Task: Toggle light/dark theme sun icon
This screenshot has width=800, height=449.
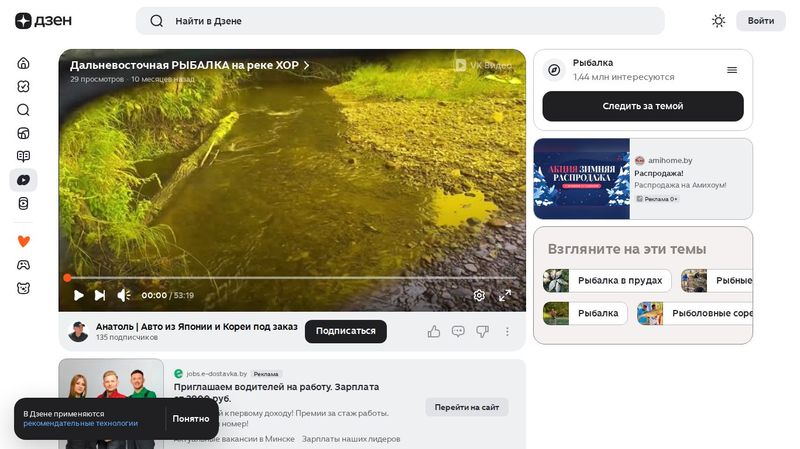Action: pyautogui.click(x=718, y=21)
